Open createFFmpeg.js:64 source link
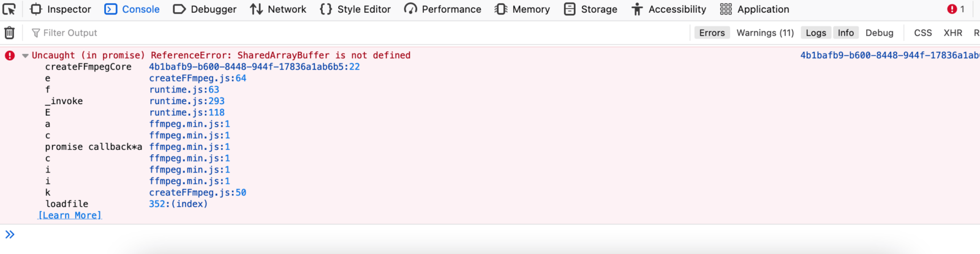 (x=198, y=78)
